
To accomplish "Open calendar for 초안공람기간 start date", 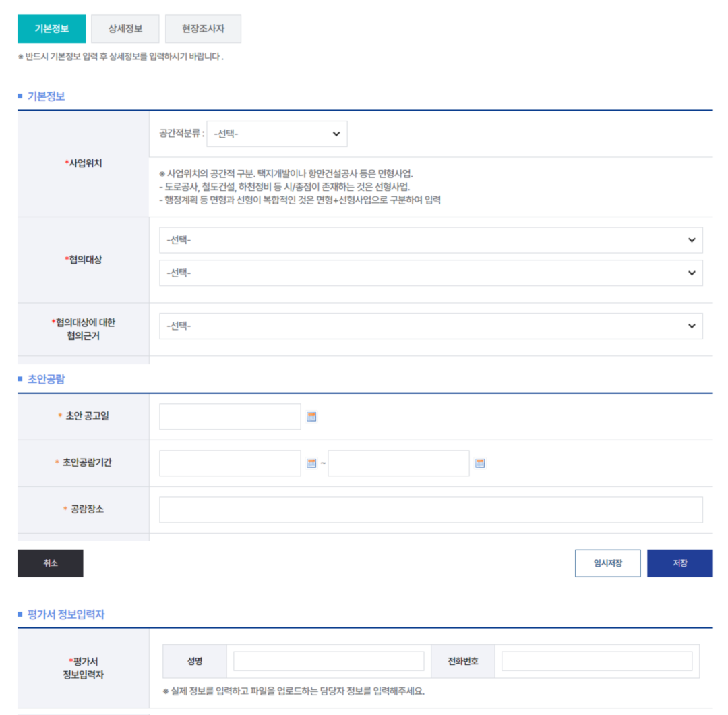I will [311, 463].
